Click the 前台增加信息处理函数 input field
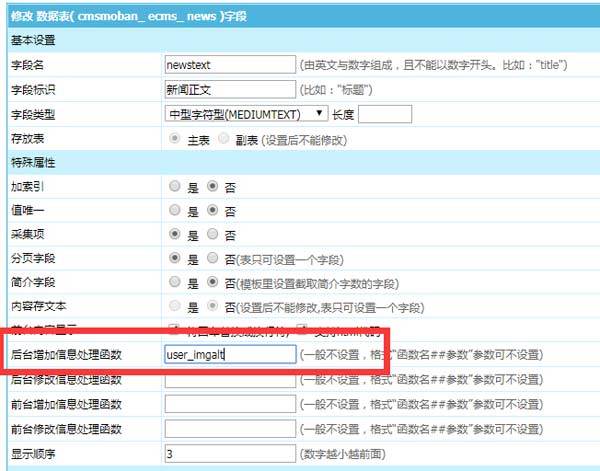 (230, 404)
